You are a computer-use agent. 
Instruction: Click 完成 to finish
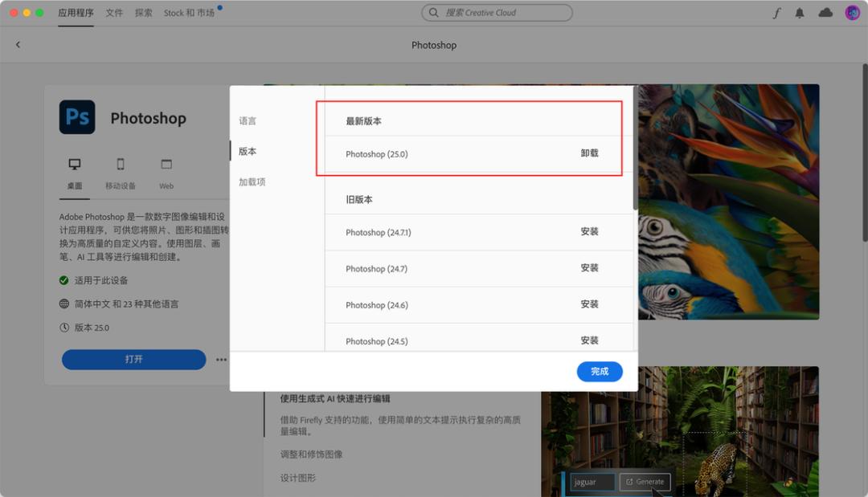[600, 371]
